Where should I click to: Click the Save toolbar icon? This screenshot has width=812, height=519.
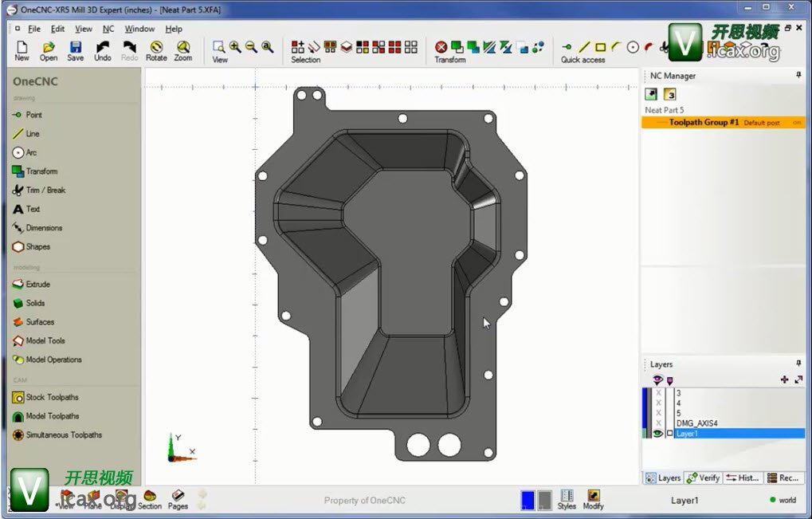tap(75, 51)
